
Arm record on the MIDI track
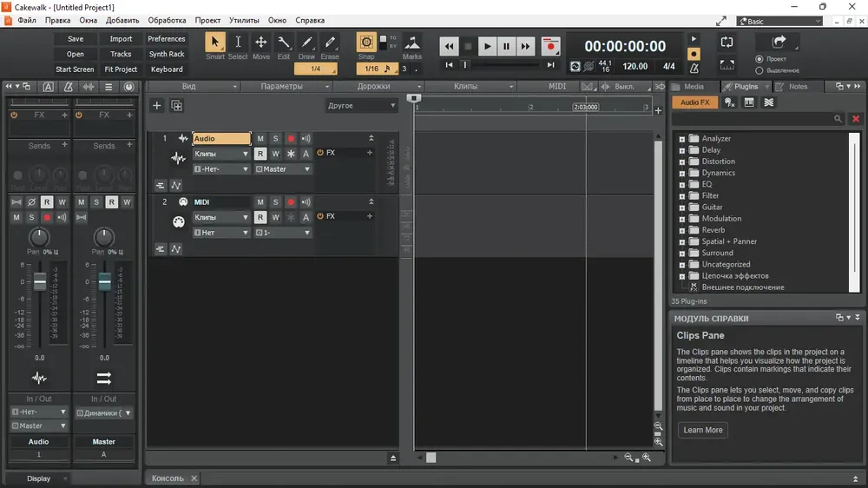click(x=291, y=202)
